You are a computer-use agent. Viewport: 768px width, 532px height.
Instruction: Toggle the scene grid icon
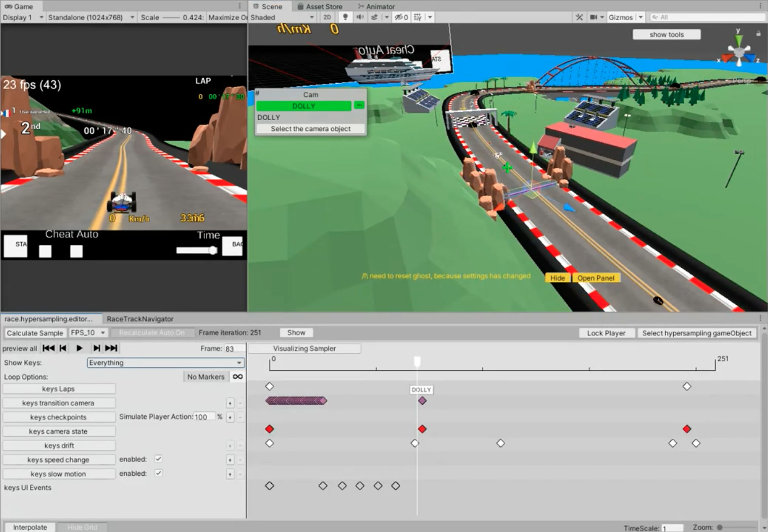point(417,17)
